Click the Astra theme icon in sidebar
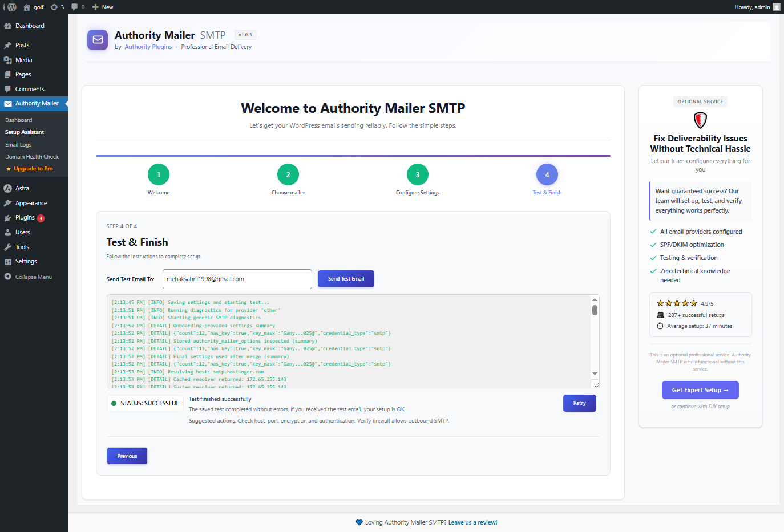 pyautogui.click(x=8, y=188)
